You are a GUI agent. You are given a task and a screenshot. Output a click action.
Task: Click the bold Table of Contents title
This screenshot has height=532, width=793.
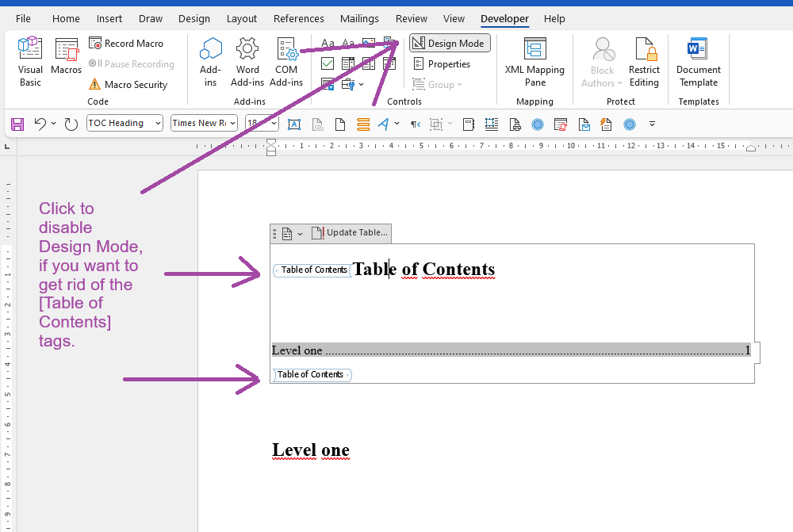point(423,269)
